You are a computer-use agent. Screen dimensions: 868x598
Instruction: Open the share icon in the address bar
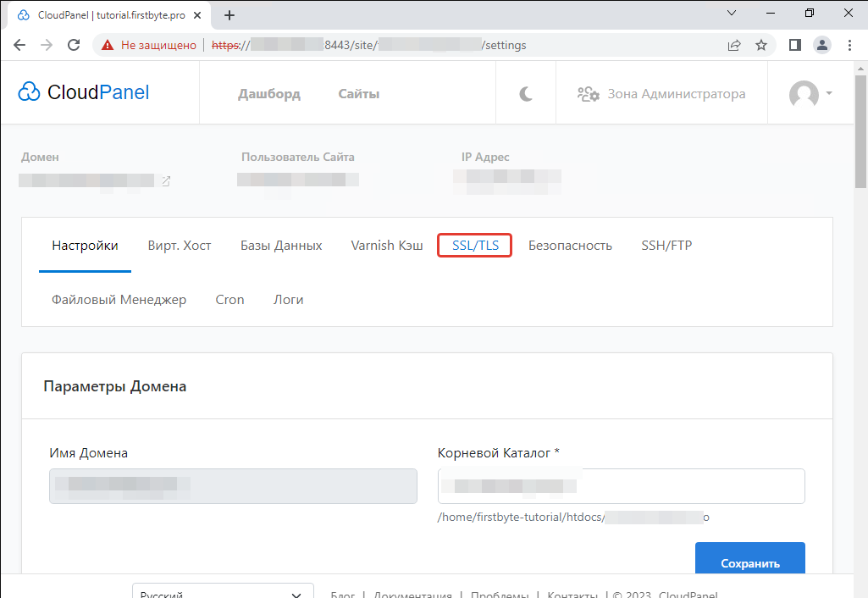tap(733, 44)
